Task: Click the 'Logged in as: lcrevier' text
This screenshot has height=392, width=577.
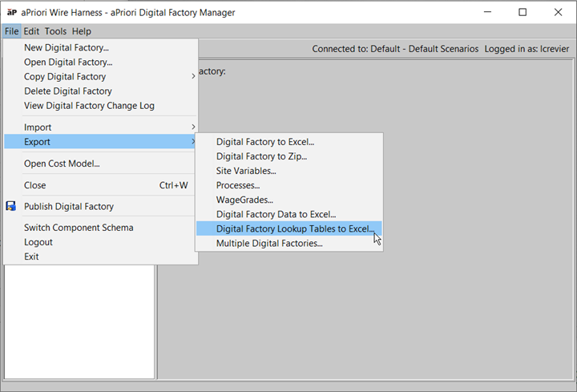Action: (527, 49)
